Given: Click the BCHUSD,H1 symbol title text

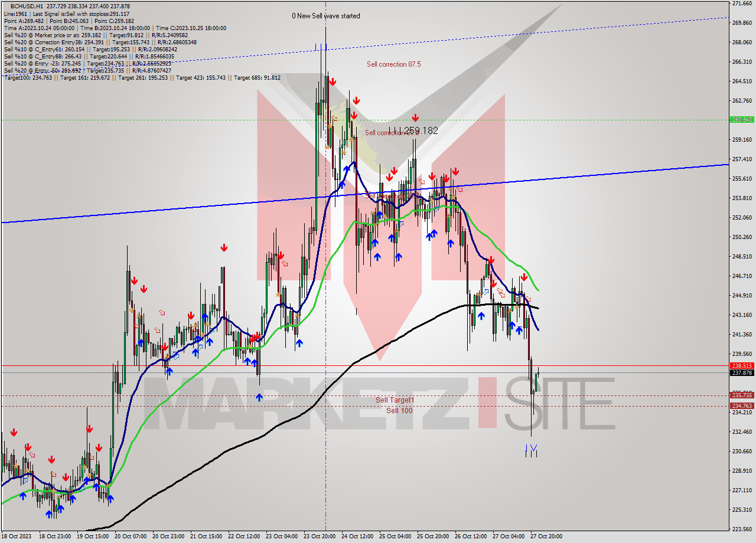Looking at the screenshot, I should click(27, 6).
